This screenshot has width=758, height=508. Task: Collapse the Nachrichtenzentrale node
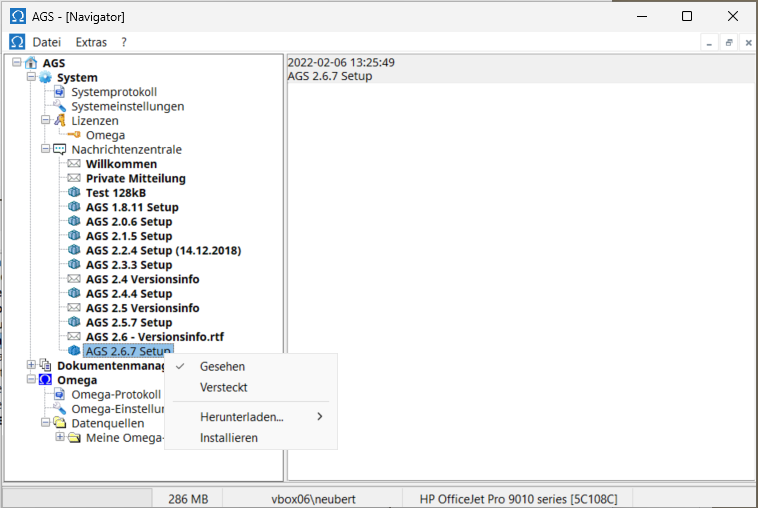45,150
